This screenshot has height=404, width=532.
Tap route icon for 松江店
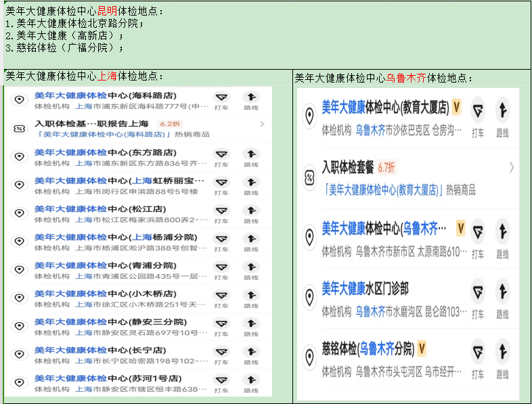point(251,212)
